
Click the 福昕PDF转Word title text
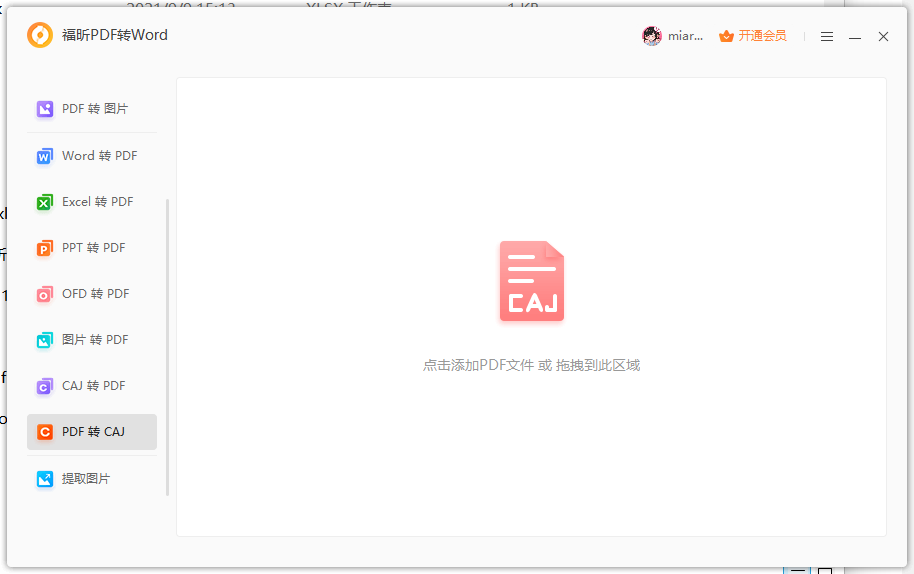click(x=115, y=36)
